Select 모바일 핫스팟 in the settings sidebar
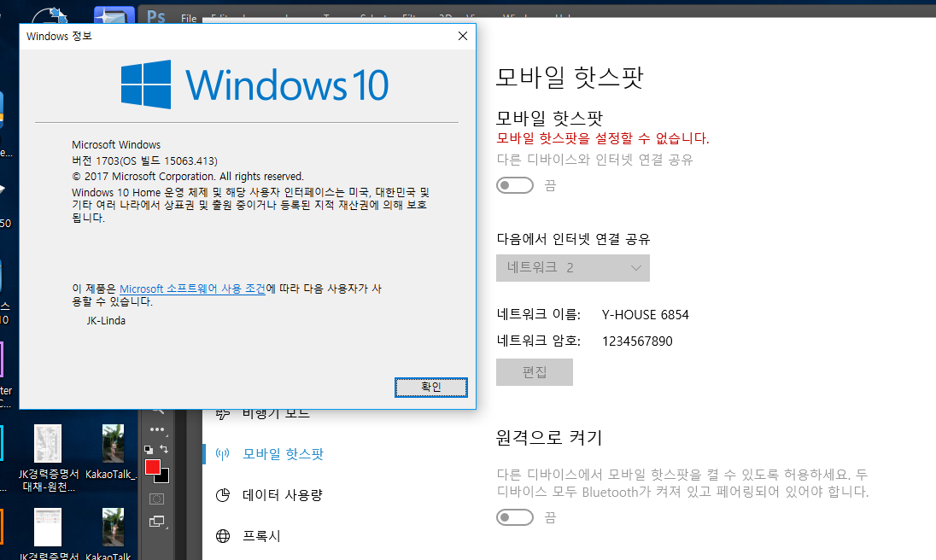Image resolution: width=936 pixels, height=560 pixels. click(x=283, y=454)
